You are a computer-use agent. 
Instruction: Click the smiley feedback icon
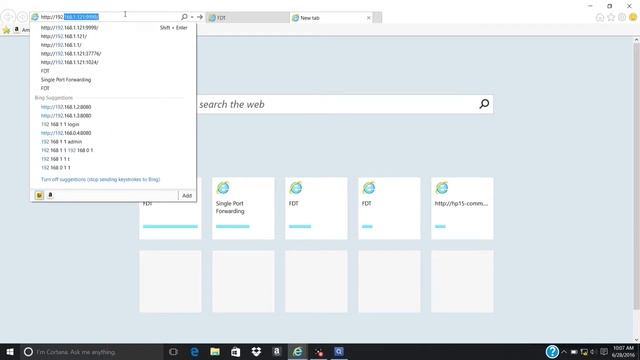pyautogui.click(x=633, y=17)
